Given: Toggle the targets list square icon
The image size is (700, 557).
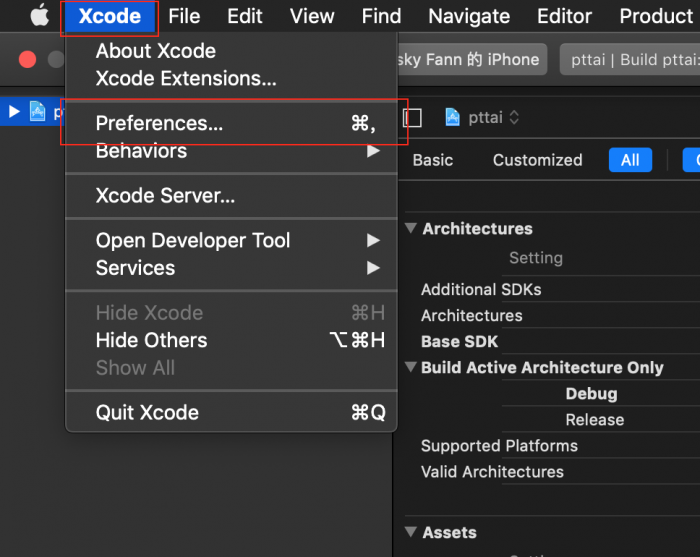Looking at the screenshot, I should tap(412, 118).
